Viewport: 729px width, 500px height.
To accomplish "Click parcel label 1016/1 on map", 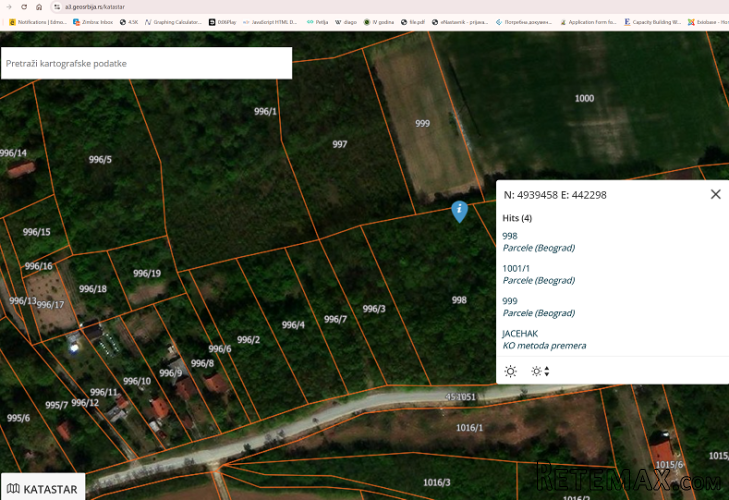I will [469, 427].
